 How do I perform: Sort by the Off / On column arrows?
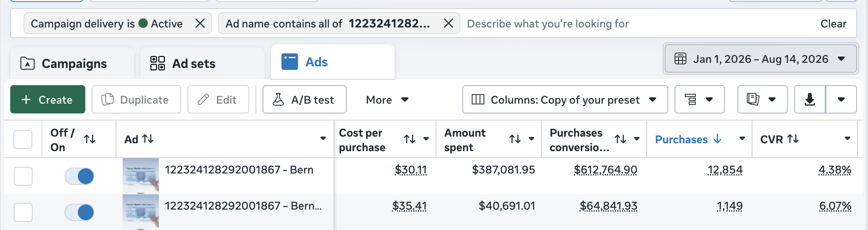click(x=90, y=139)
